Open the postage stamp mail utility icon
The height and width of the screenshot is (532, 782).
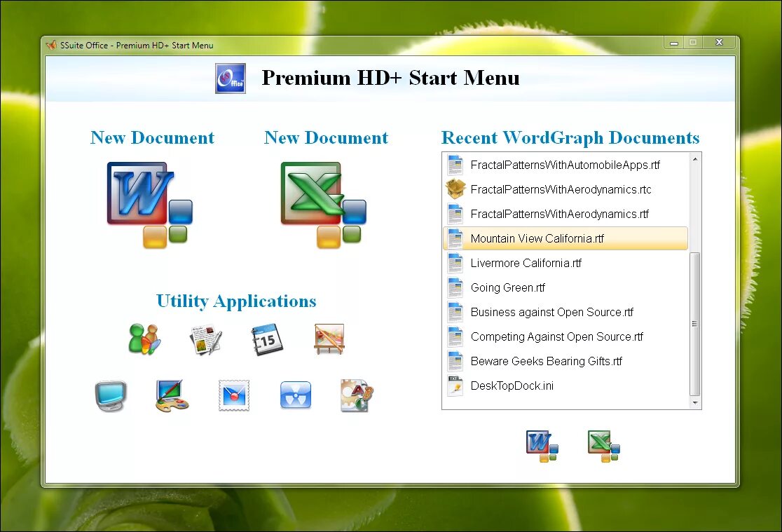click(x=234, y=396)
